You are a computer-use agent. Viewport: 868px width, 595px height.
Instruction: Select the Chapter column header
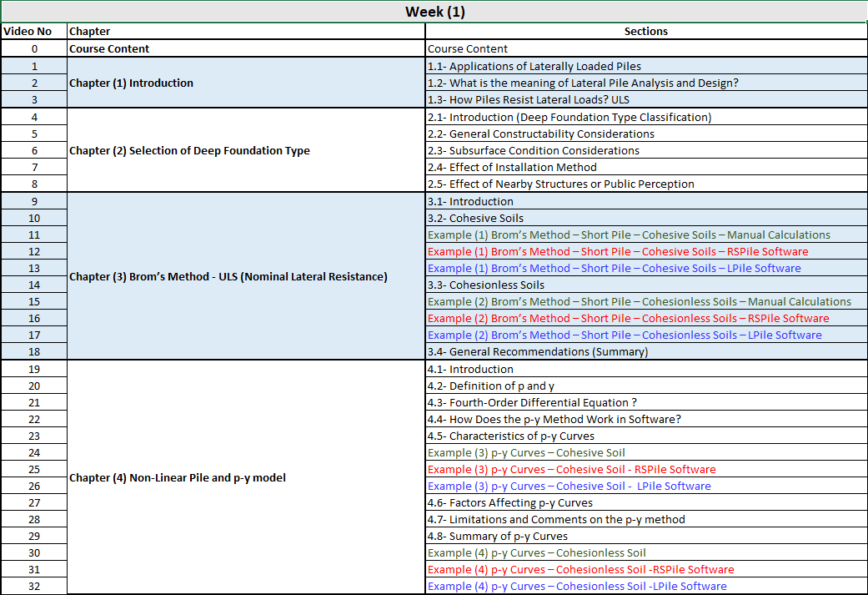point(90,32)
